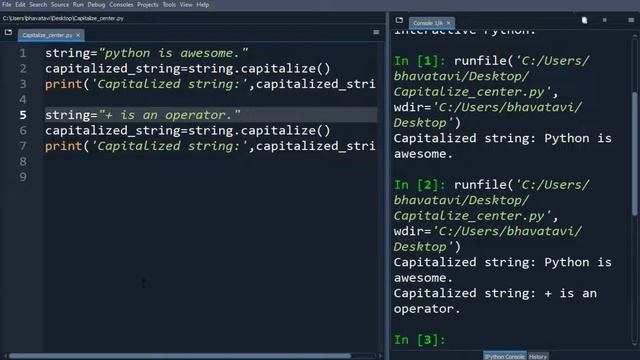Click the editor scroll left arrow
Screen dimensions: 640x360
5,356
